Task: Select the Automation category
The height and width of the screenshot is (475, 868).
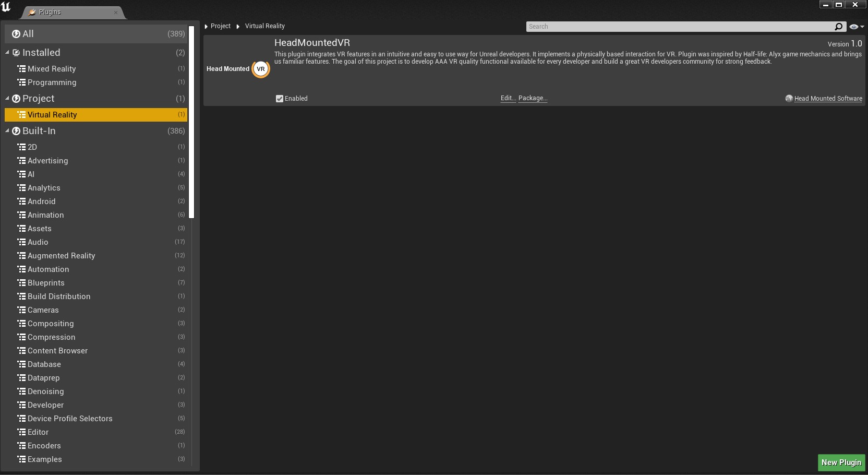Action: [x=96, y=269]
